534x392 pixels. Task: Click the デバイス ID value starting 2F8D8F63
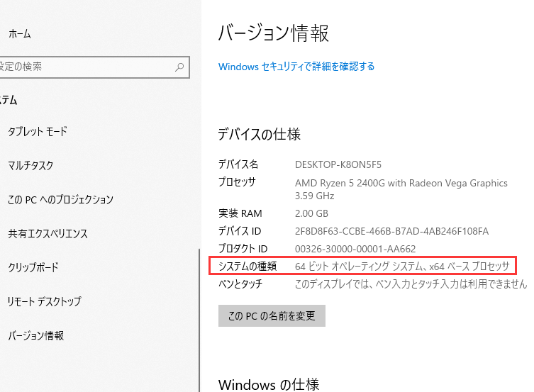(391, 231)
